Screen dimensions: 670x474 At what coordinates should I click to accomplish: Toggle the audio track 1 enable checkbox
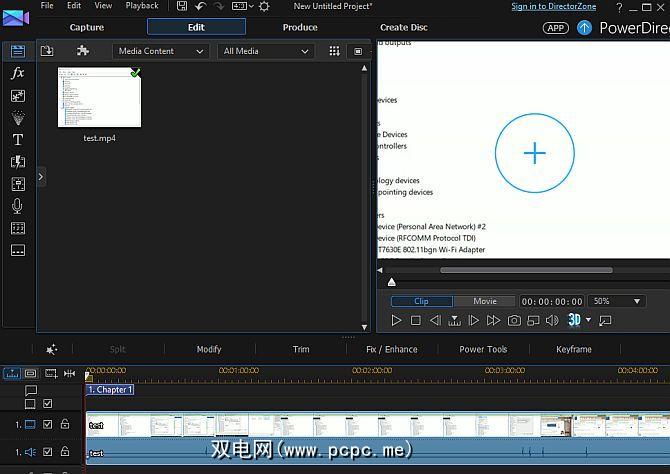tap(47, 452)
